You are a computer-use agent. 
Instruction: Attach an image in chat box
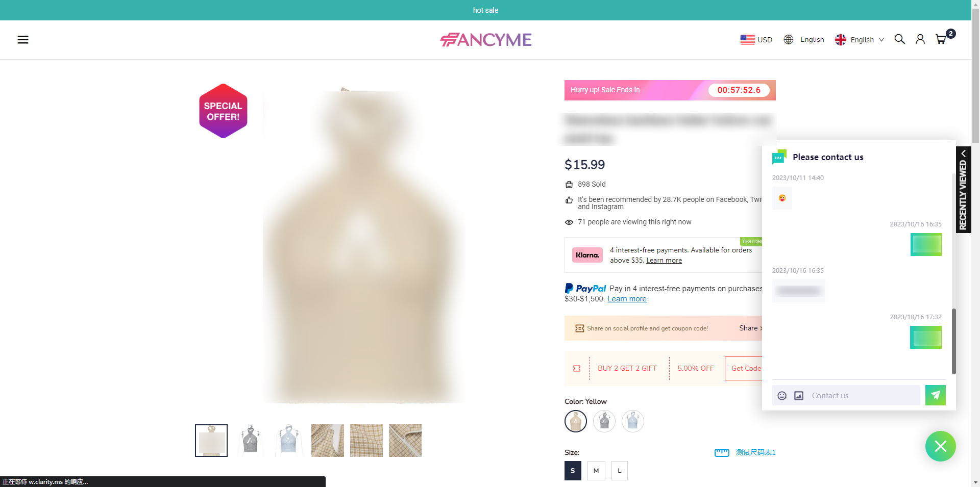point(799,396)
